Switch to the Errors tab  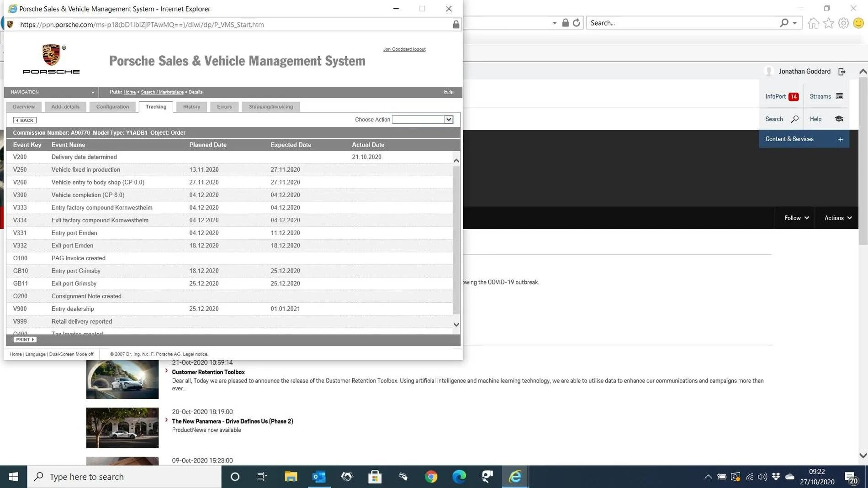pos(224,107)
